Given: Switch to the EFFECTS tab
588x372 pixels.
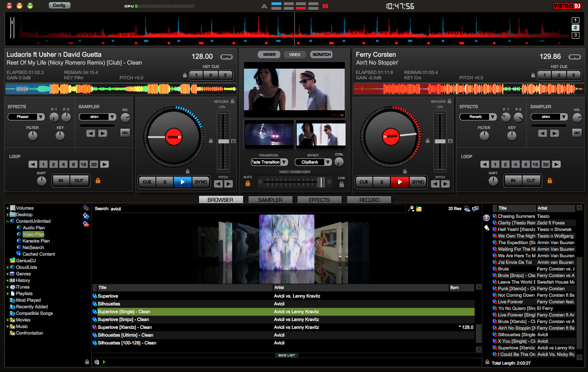Looking at the screenshot, I should (x=319, y=200).
